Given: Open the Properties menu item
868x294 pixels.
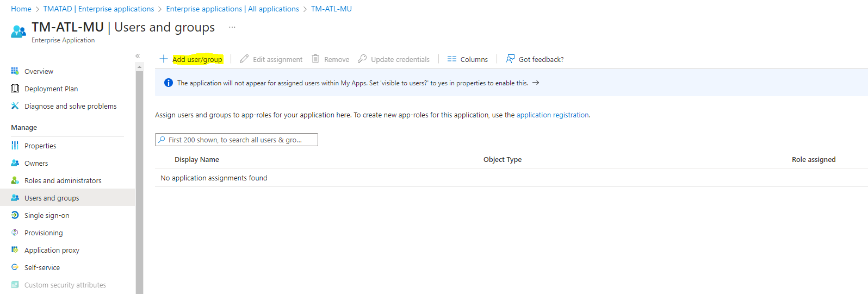Looking at the screenshot, I should (x=40, y=146).
